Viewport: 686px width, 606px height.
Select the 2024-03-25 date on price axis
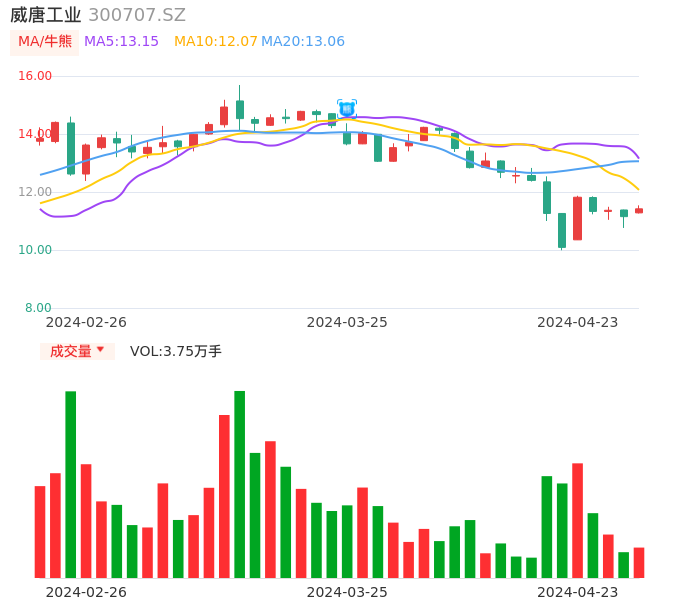click(x=347, y=322)
